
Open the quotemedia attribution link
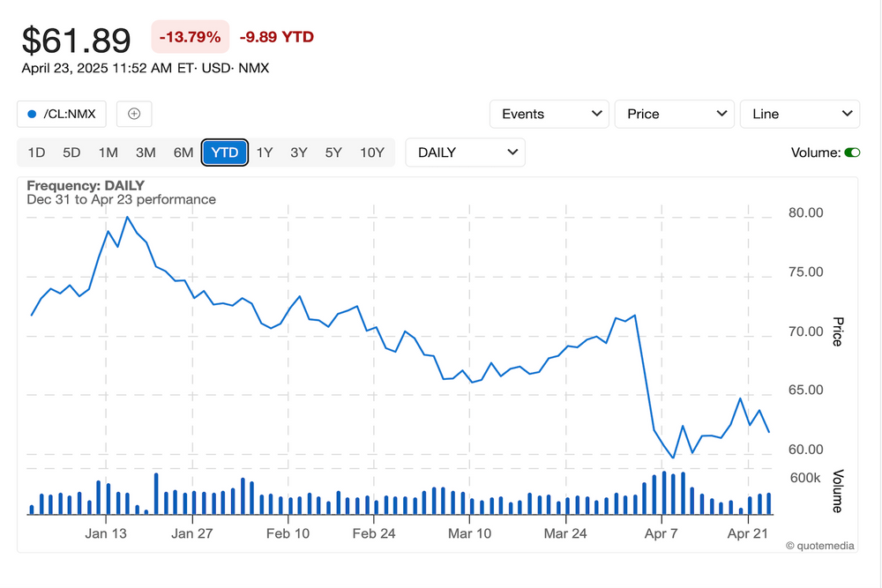coord(819,546)
